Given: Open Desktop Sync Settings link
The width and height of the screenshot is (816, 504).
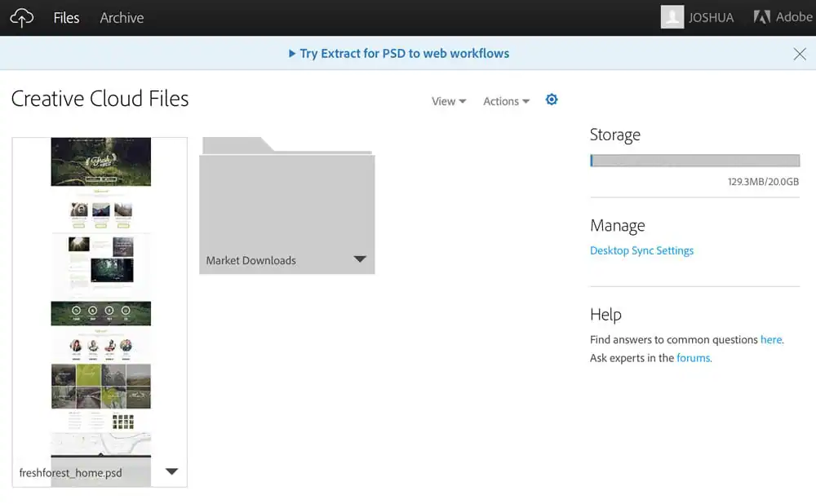Looking at the screenshot, I should tap(641, 250).
